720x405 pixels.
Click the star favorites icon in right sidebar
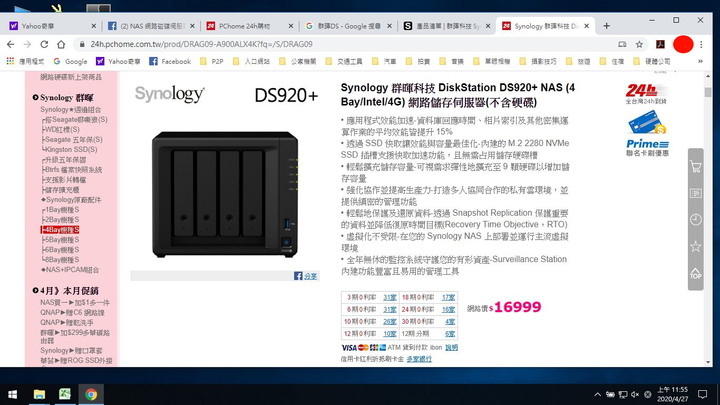click(x=695, y=247)
